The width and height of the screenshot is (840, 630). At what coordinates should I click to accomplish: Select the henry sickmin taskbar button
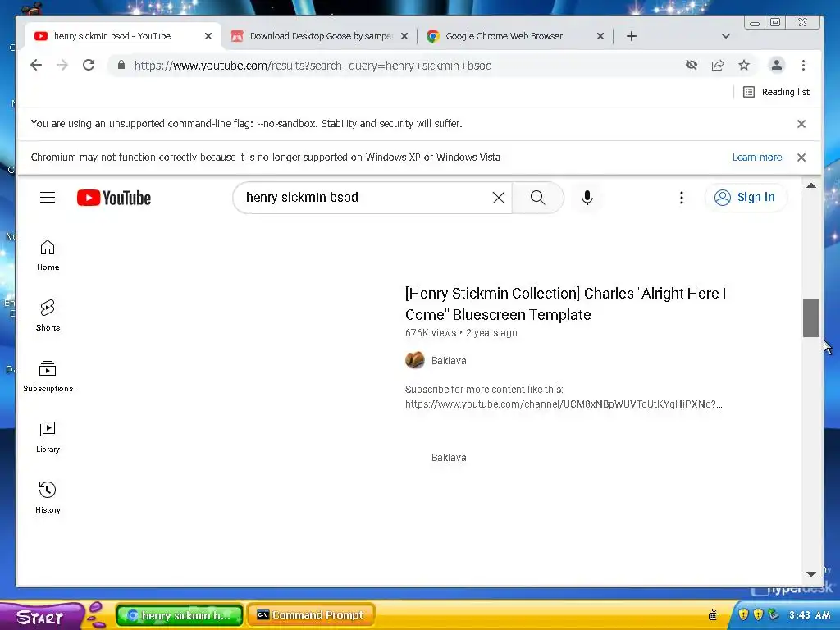[x=180, y=615]
